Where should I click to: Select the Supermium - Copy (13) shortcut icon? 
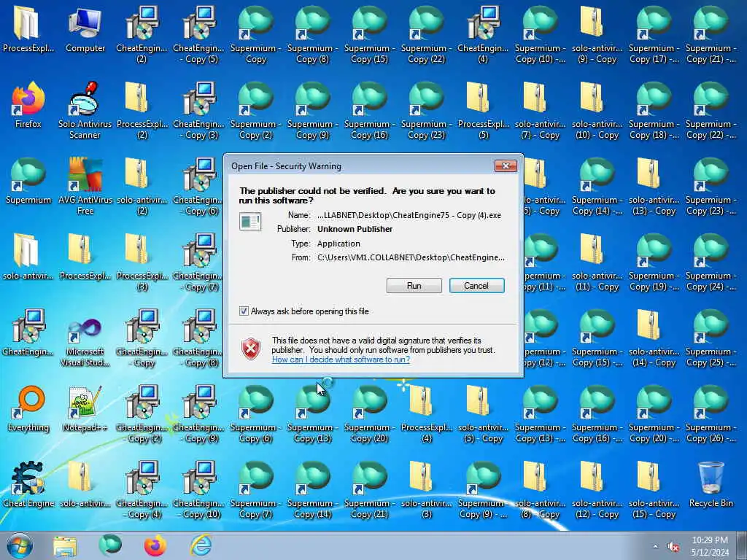[x=312, y=414]
